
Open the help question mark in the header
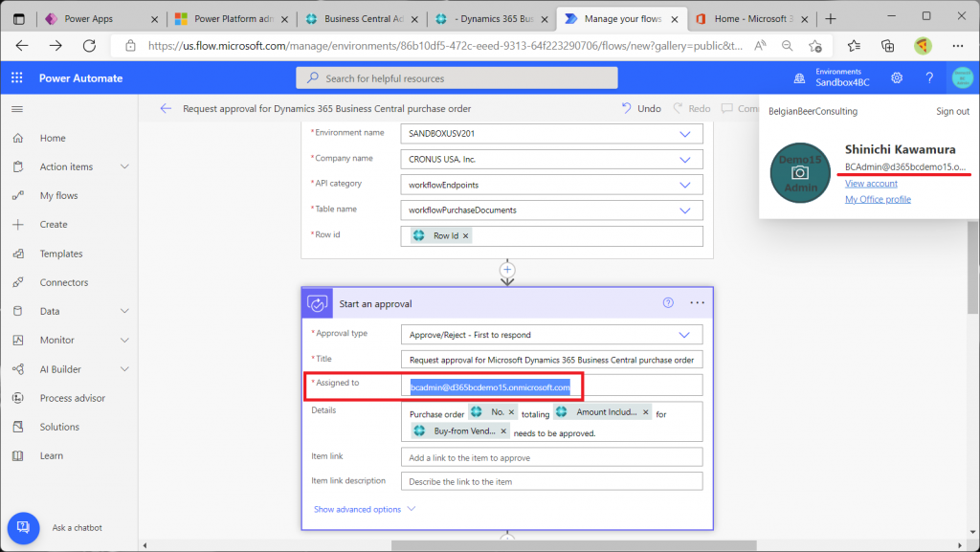(929, 78)
